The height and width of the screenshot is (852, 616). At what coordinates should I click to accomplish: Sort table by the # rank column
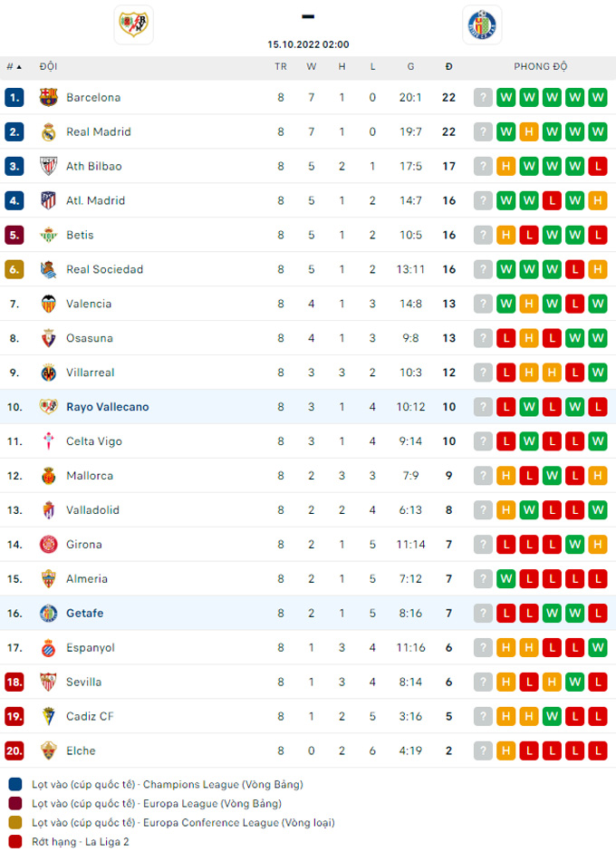point(14,67)
